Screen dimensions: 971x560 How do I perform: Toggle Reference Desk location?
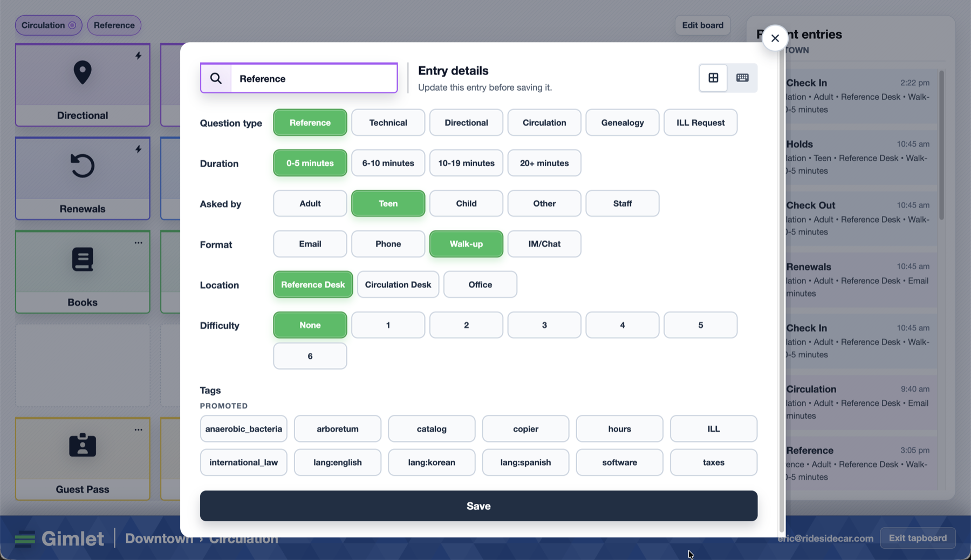point(313,284)
